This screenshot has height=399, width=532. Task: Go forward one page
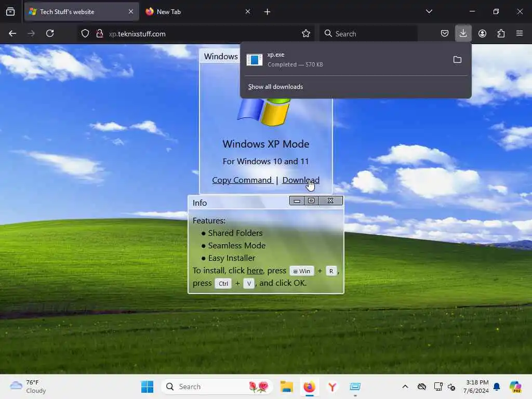tap(31, 34)
